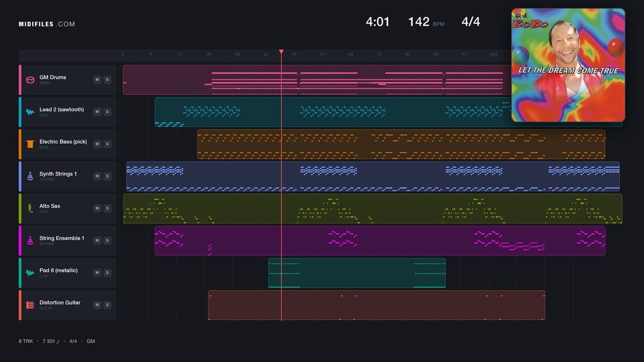Image resolution: width=644 pixels, height=362 pixels.
Task: Mute the Lead 2 (sawtooth) track
Action: click(97, 112)
